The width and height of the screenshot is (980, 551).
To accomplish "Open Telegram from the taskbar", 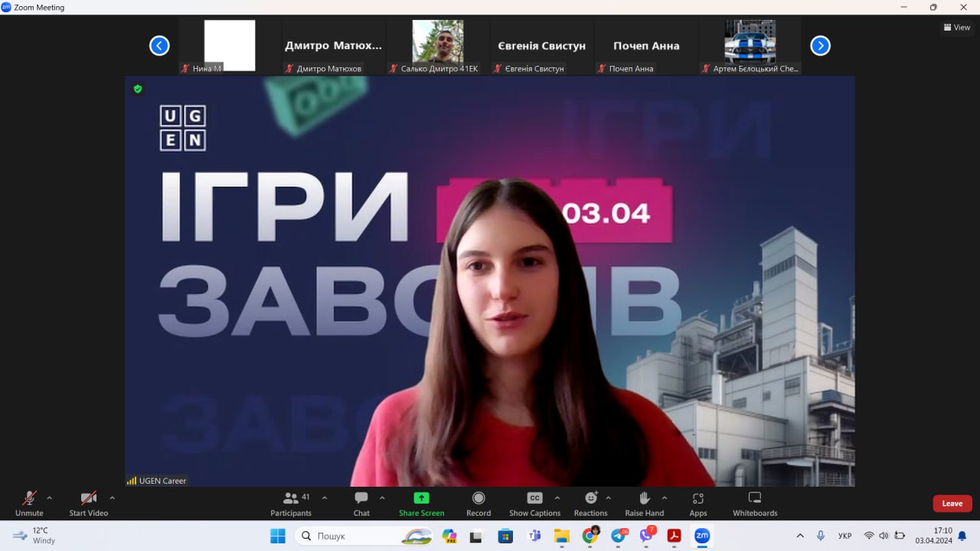I will tap(619, 536).
